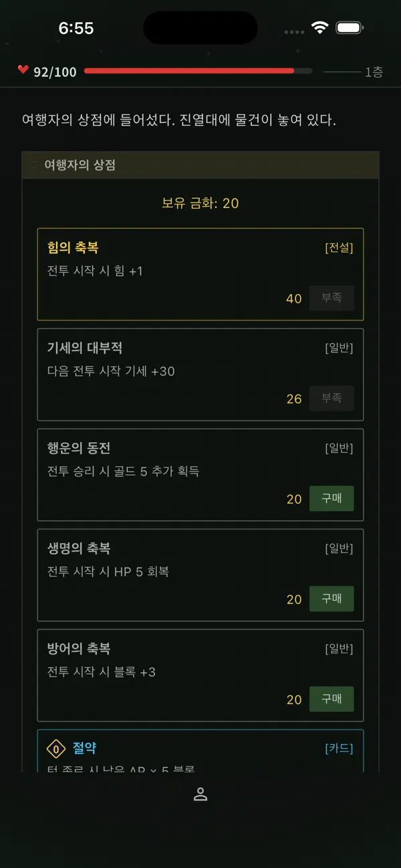401x868 pixels.
Task: Tap the red heart HP icon
Action: pyautogui.click(x=23, y=70)
